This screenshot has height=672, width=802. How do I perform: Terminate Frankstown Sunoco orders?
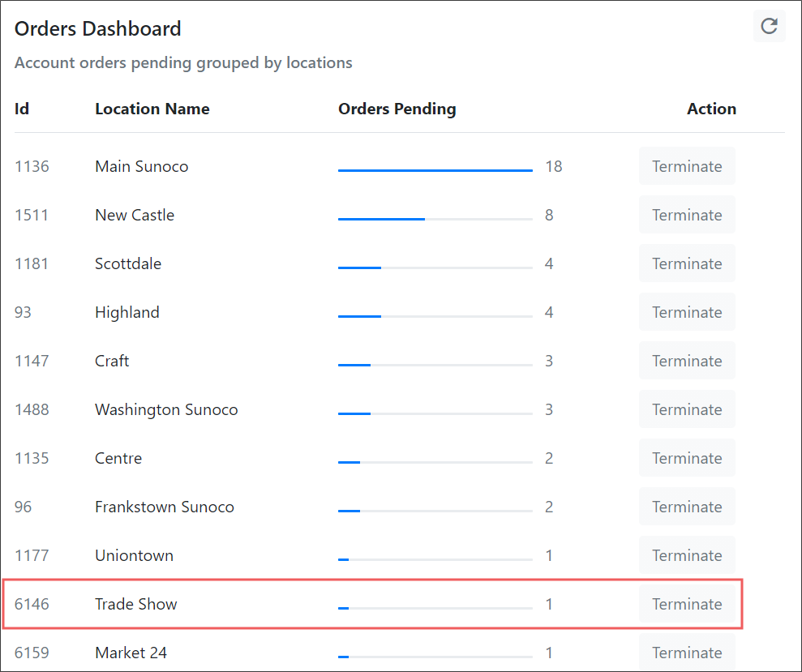click(687, 507)
